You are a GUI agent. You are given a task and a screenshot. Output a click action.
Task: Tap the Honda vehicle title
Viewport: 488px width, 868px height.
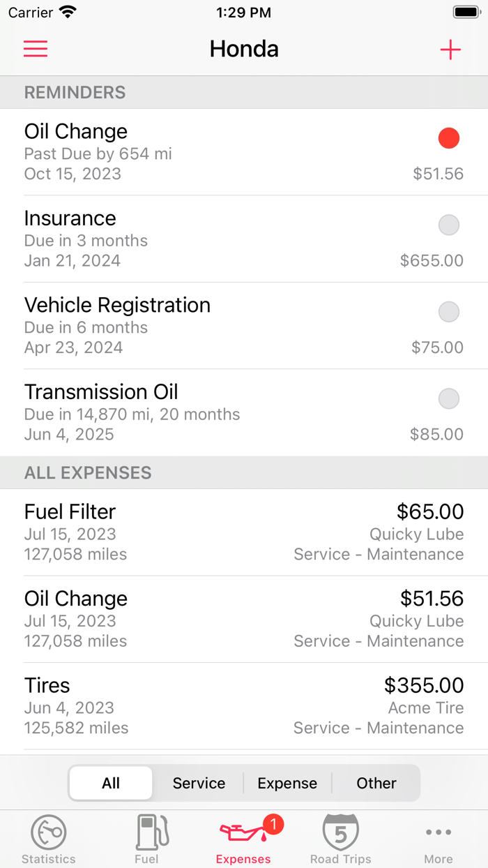coord(244,49)
